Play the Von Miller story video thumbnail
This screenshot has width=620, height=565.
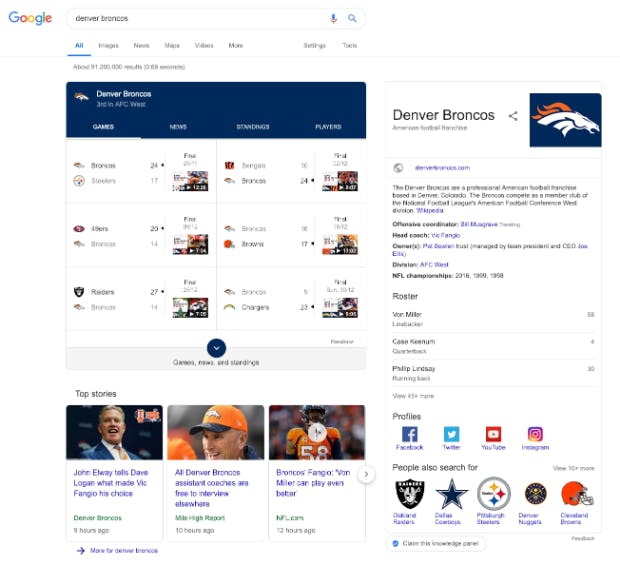[317, 432]
